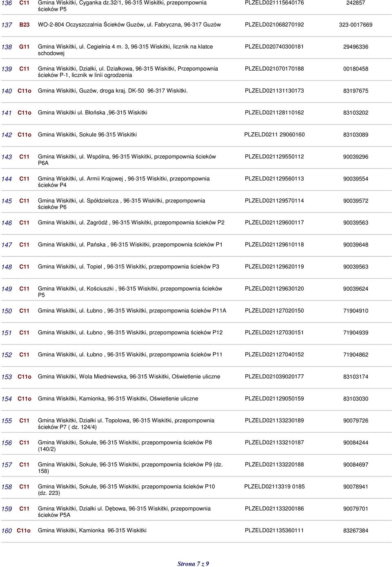Image resolution: width=392 pixels, height=567 pixels.
Task: Select PPE code PLZELD021068270192
Action: click(x=274, y=24)
